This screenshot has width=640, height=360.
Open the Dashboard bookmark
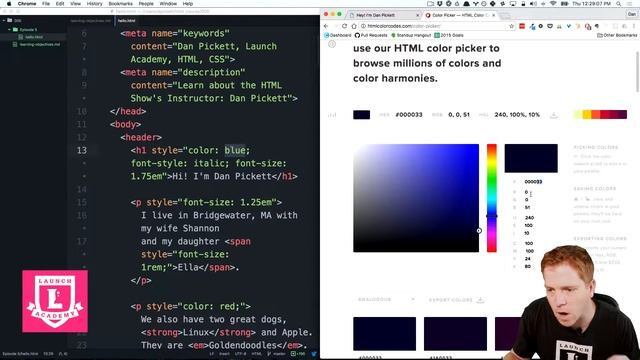(x=338, y=36)
